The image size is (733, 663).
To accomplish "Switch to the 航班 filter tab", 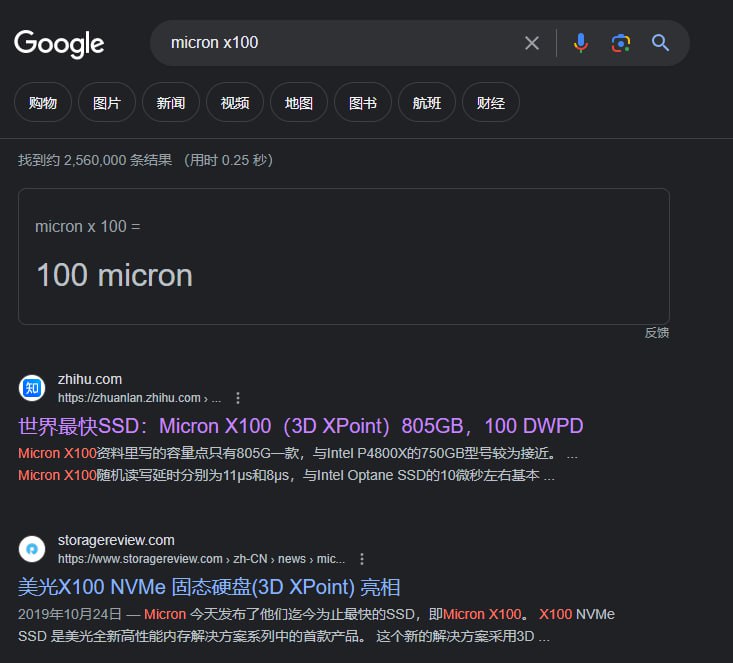I will point(427,102).
